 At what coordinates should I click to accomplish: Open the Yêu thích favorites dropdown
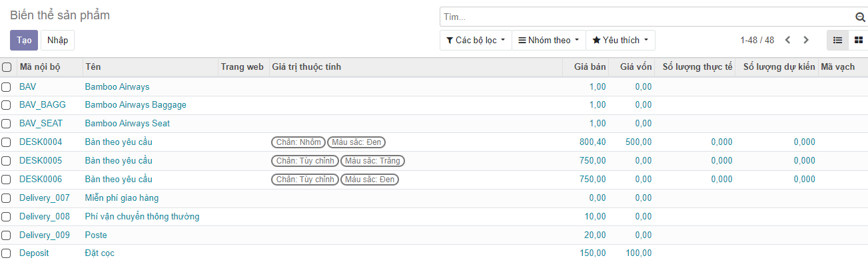pos(621,40)
